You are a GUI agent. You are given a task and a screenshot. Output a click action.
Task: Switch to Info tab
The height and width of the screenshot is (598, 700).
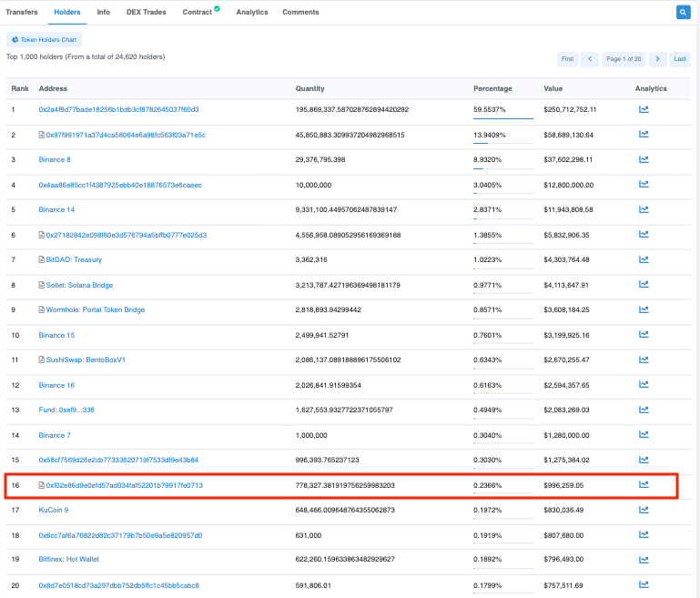click(104, 12)
